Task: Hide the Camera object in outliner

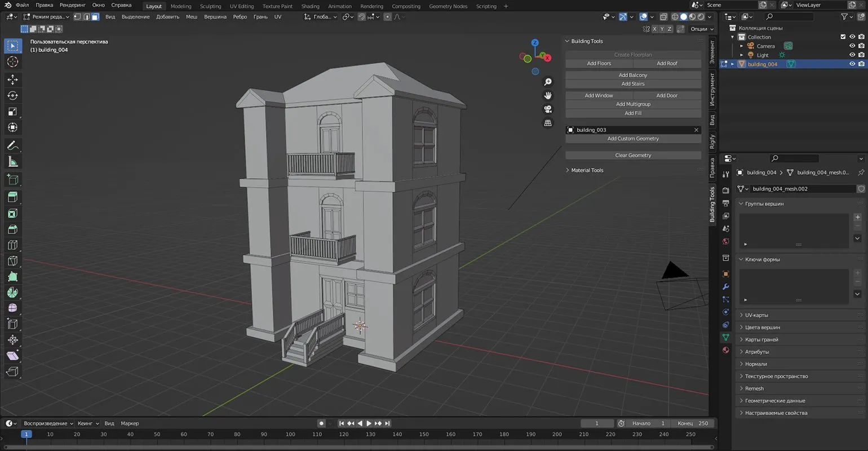Action: pyautogui.click(x=852, y=46)
